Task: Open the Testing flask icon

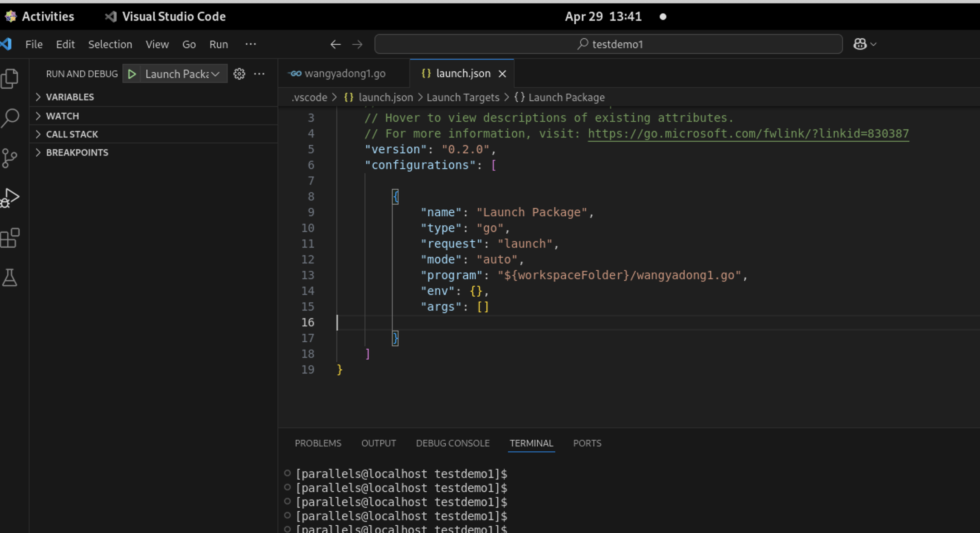Action: tap(9, 278)
